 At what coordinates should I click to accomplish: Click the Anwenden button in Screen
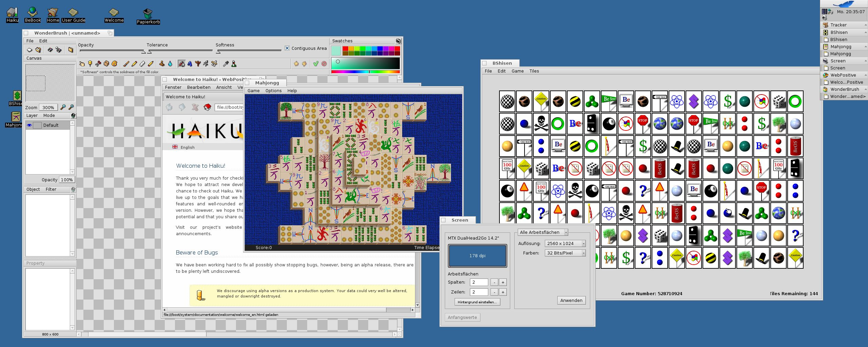[x=571, y=300]
